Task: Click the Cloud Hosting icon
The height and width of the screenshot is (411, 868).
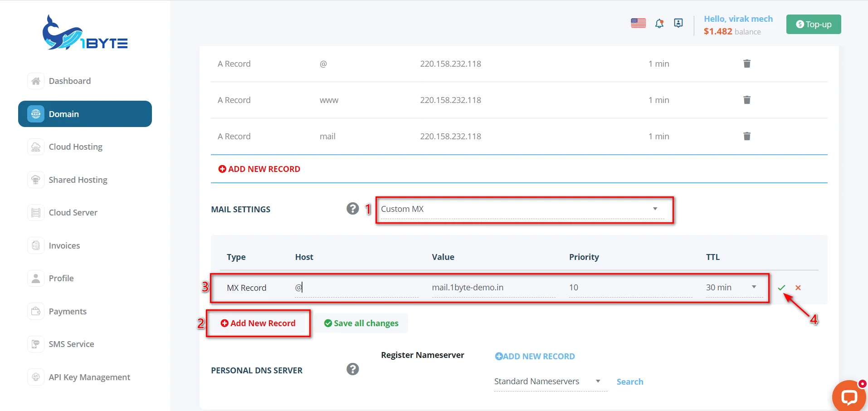Action: click(x=36, y=147)
